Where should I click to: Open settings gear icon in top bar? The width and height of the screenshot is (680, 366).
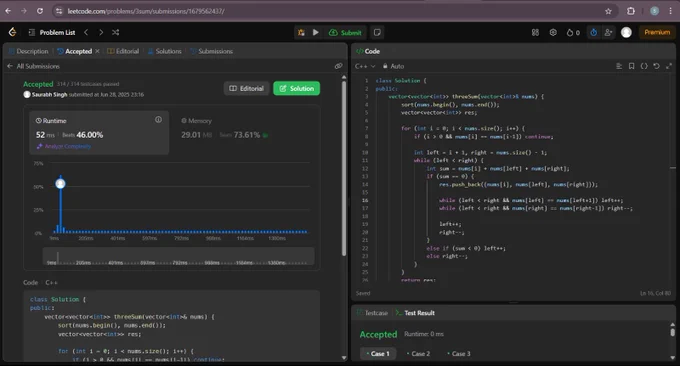553,33
